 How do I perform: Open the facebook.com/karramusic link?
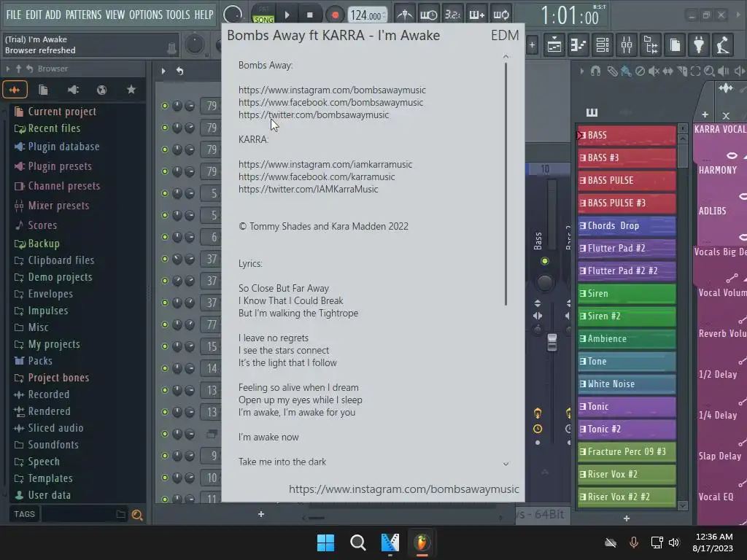(317, 176)
